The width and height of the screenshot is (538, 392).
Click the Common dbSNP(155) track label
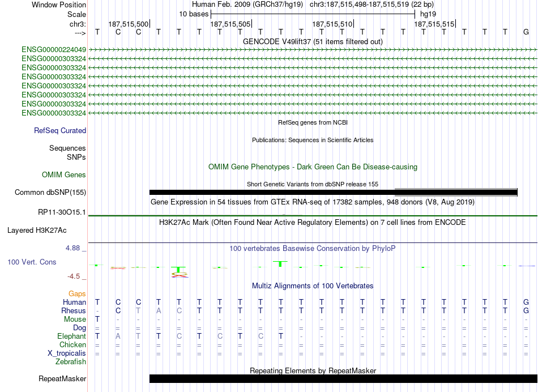pos(50,192)
